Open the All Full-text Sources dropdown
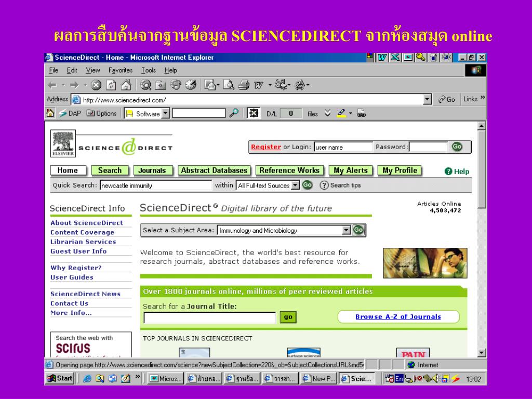 (296, 185)
